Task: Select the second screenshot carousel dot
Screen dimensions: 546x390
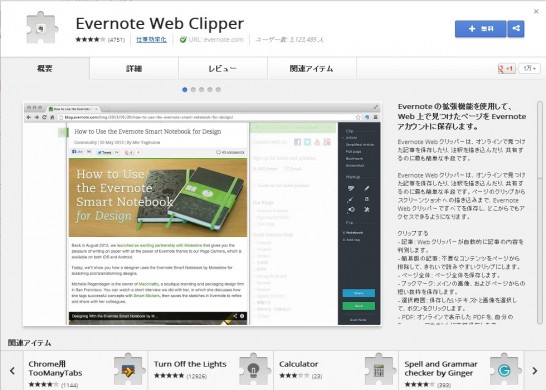Action: click(x=193, y=89)
